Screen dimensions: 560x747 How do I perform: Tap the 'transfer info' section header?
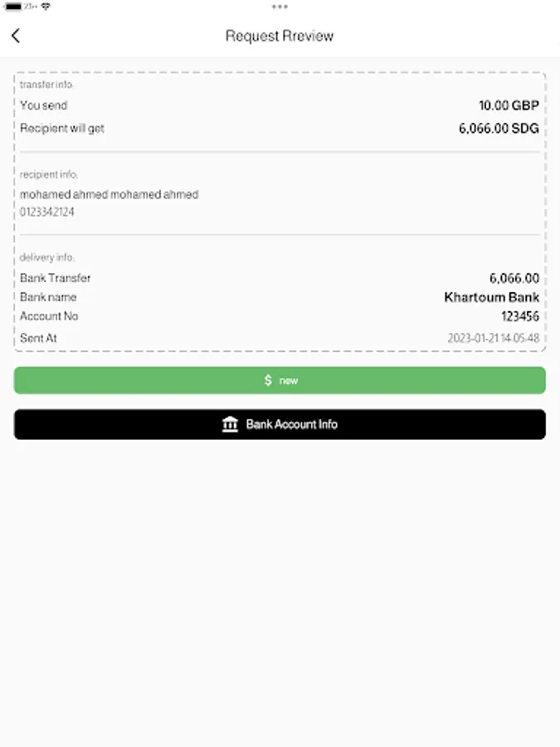[46, 85]
